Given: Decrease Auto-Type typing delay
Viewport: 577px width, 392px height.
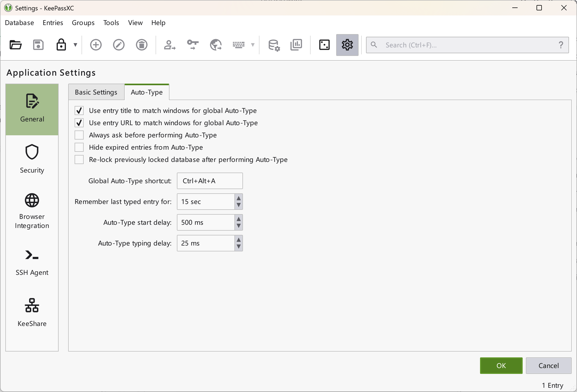Looking at the screenshot, I should point(239,247).
